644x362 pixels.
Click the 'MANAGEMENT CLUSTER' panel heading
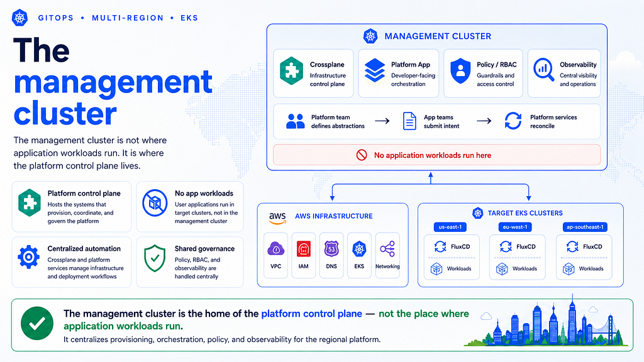pos(438,36)
